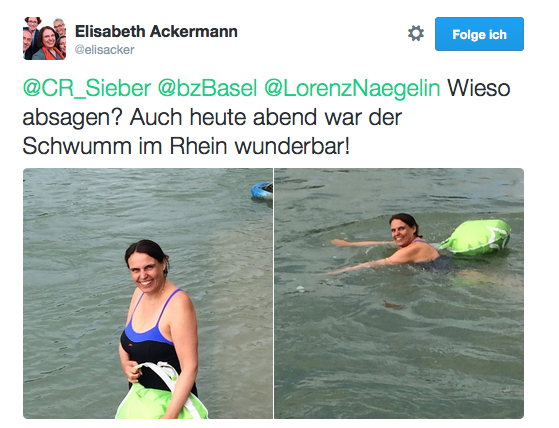Click the text 'Auch heute abend war der'
The width and height of the screenshot is (559, 428).
[266, 117]
